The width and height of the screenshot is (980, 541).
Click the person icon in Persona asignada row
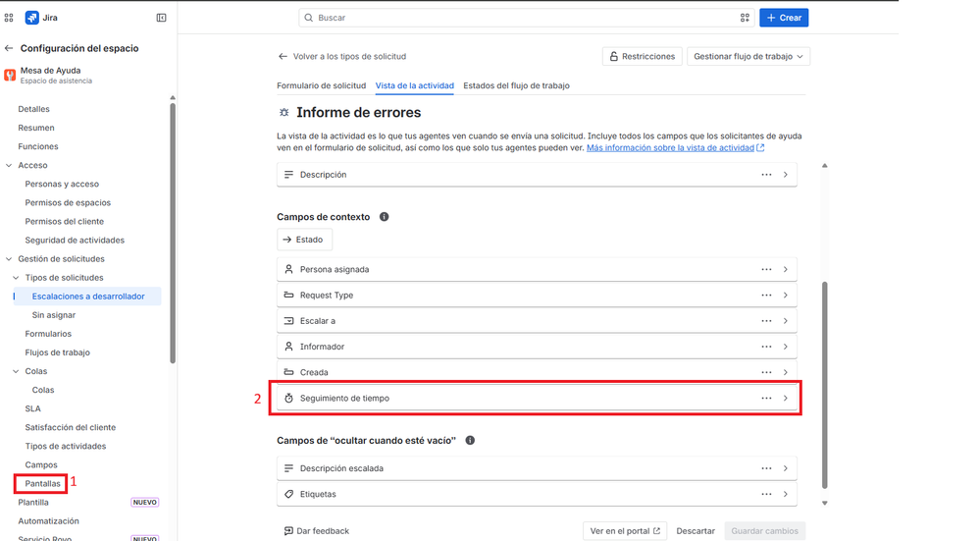(288, 270)
